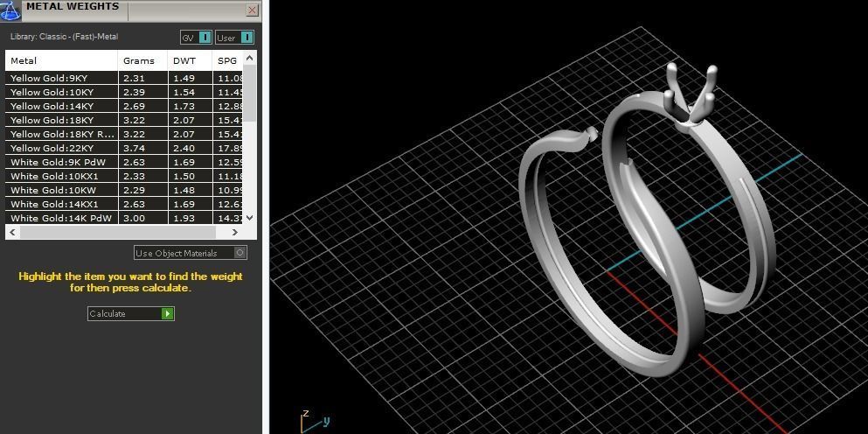Select the Yellow Gold:18KY R... row
The width and height of the screenshot is (868, 434).
[x=124, y=134]
